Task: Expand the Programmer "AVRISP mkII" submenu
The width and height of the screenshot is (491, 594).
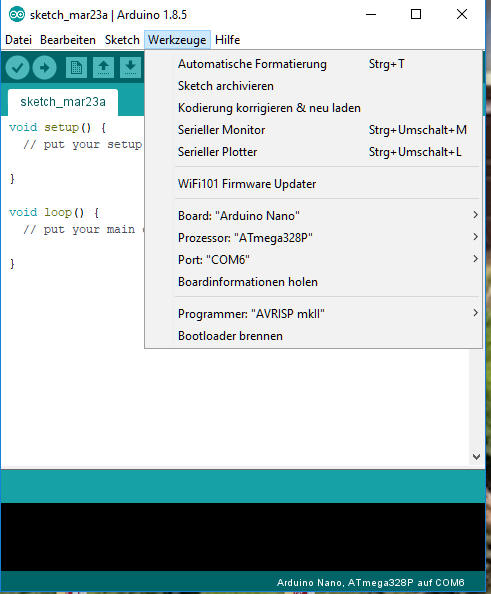Action: [313, 314]
